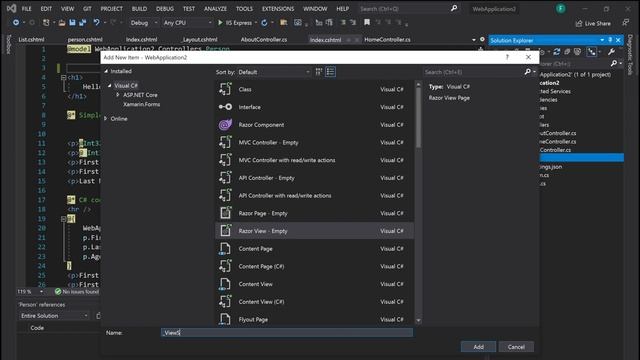Viewport: 640px width, 360px height.
Task: Toggle auto-hide pin on Solution Explorer
Action: pos(610,40)
